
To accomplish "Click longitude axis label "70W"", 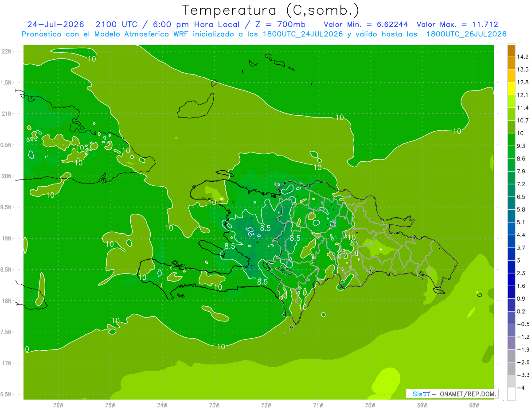I will pos(370,405).
